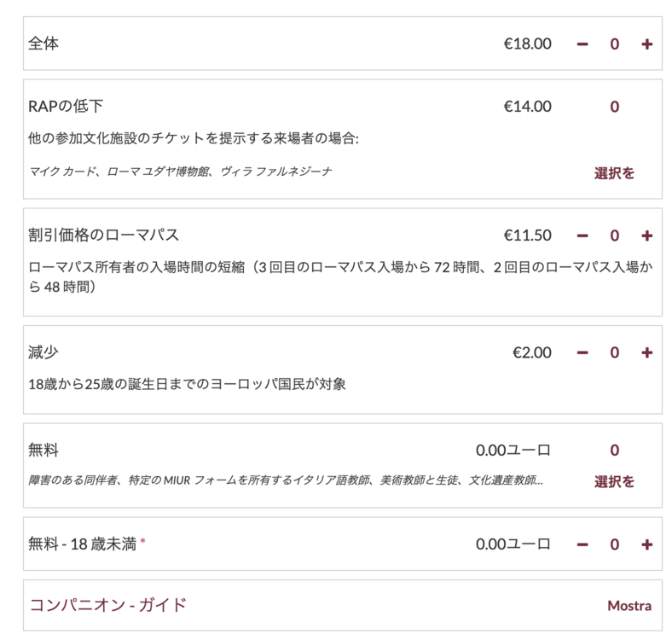Click plus for 減少 €2.00 ticket
672x640 pixels.
click(x=646, y=352)
